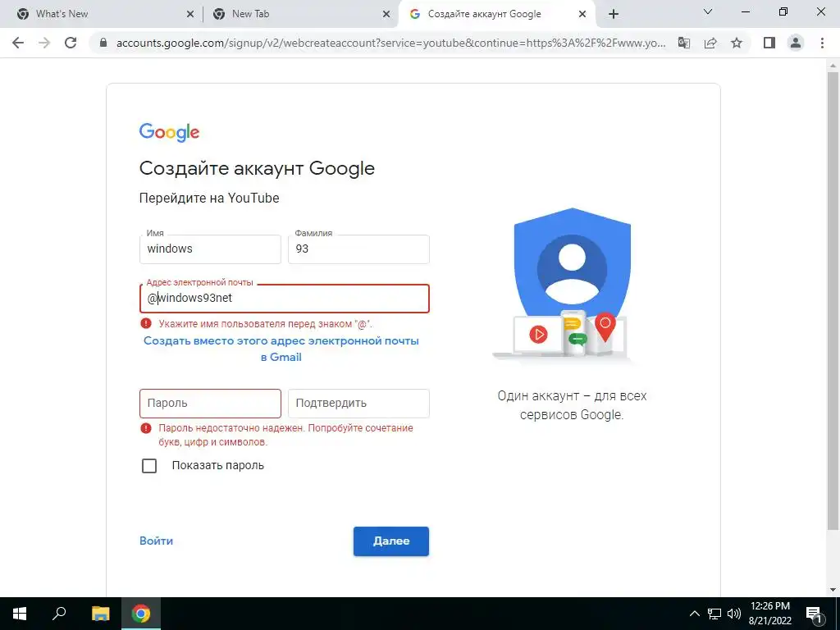Click the Далее button
The height and width of the screenshot is (630, 840).
[391, 541]
